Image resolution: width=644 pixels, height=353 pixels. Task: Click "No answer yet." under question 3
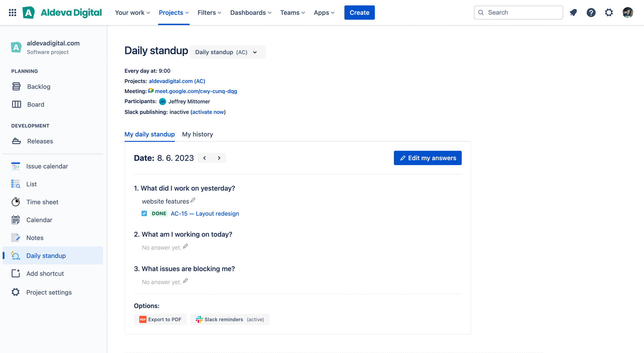tap(162, 282)
